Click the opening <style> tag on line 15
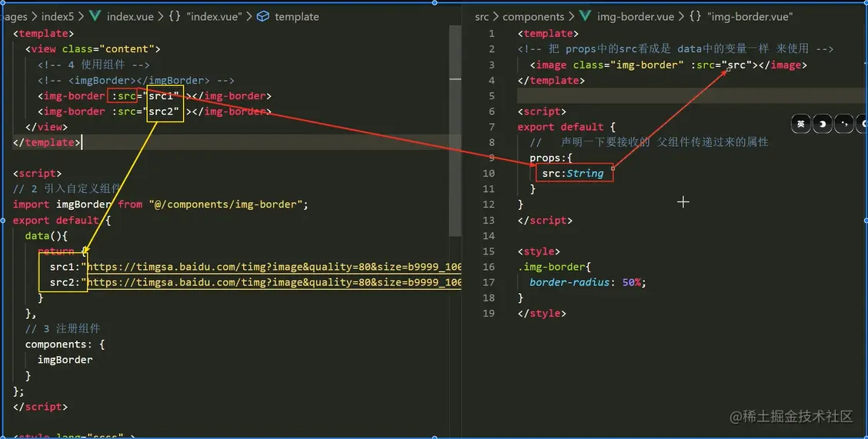 click(x=539, y=251)
